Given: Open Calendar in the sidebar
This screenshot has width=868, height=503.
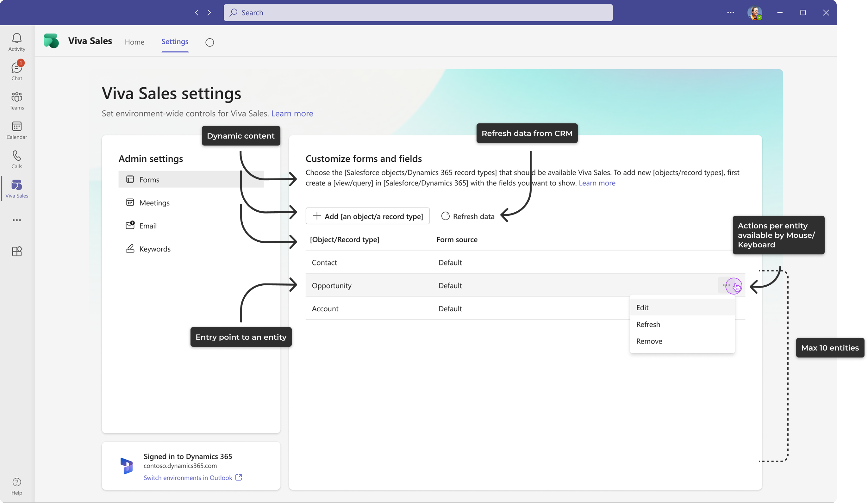Looking at the screenshot, I should point(16,130).
